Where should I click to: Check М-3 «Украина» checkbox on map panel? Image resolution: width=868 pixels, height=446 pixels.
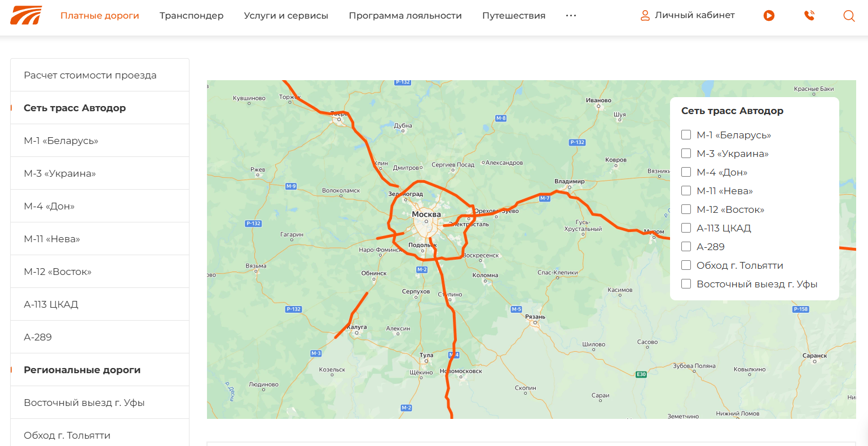[686, 154]
